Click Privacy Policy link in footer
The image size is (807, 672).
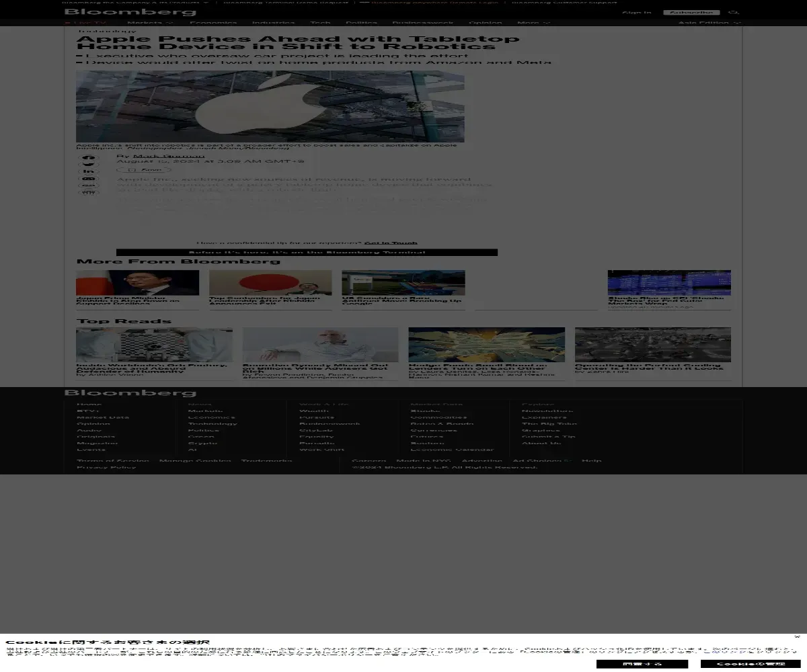coord(106,467)
